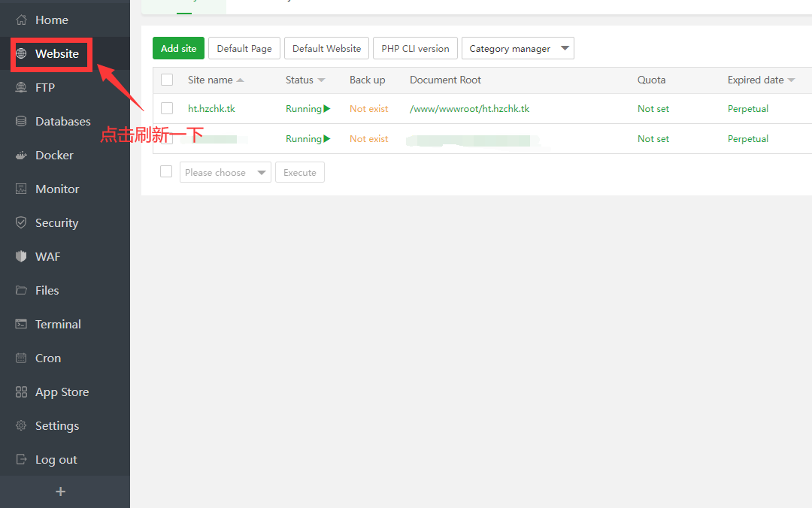Click the Docker whale icon
Image resolution: width=812 pixels, height=508 pixels.
21,156
